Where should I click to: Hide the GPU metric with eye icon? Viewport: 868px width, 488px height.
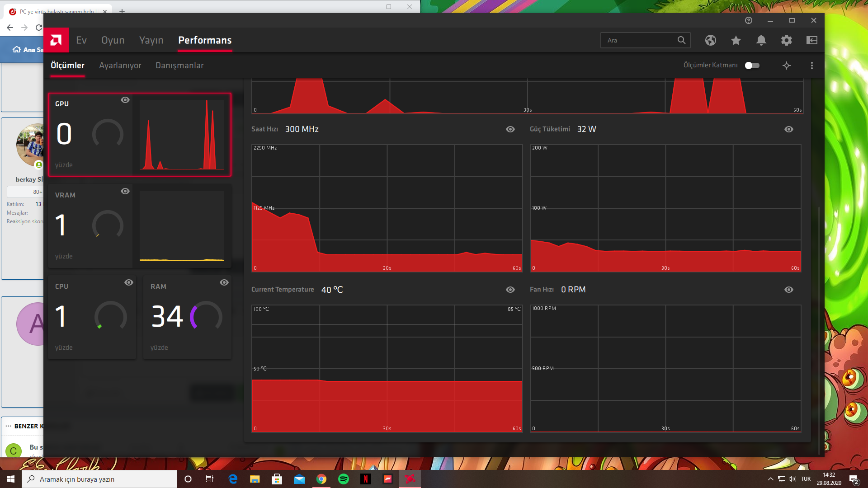pyautogui.click(x=125, y=100)
